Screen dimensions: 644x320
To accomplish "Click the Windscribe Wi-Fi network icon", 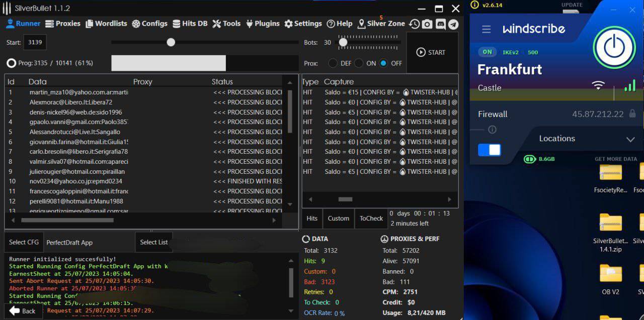I will (598, 85).
